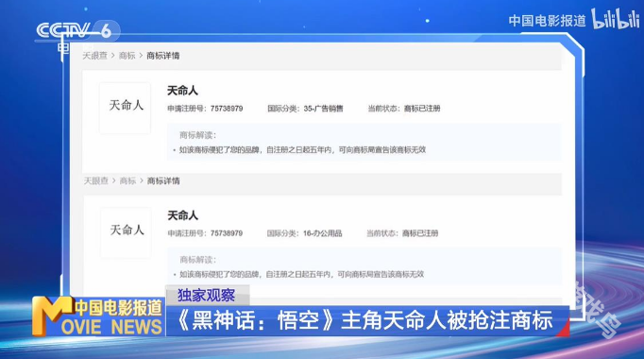The height and width of the screenshot is (359, 644).
Task: Select 商标详情 breadcrumb in top panel
Action: click(163, 56)
